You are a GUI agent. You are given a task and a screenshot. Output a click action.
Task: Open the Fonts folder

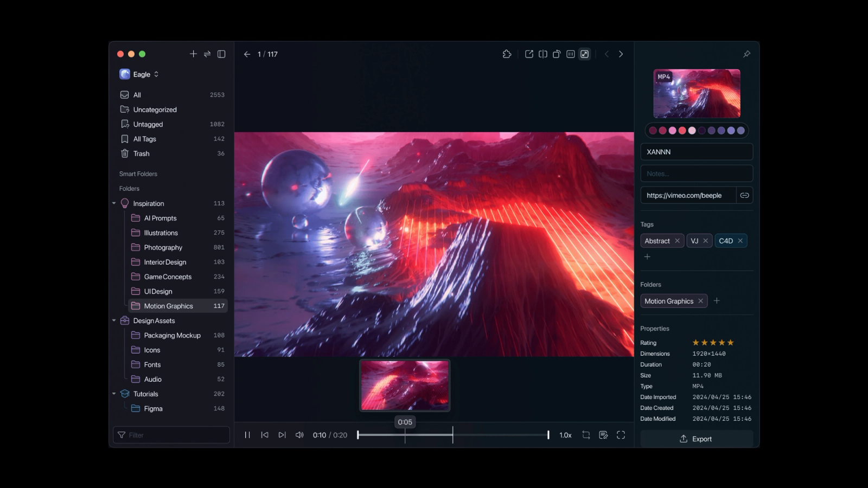coord(177,364)
